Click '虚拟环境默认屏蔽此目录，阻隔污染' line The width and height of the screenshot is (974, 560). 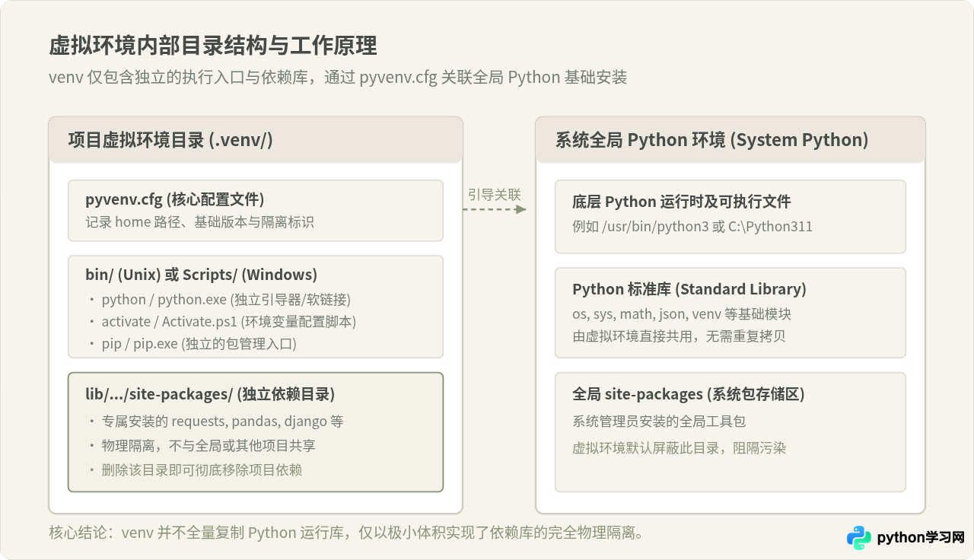[679, 447]
